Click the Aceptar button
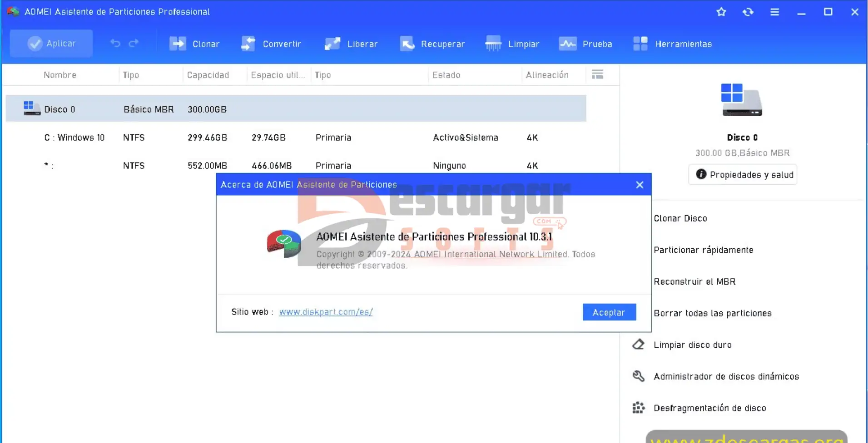The width and height of the screenshot is (868, 443). [x=609, y=312]
